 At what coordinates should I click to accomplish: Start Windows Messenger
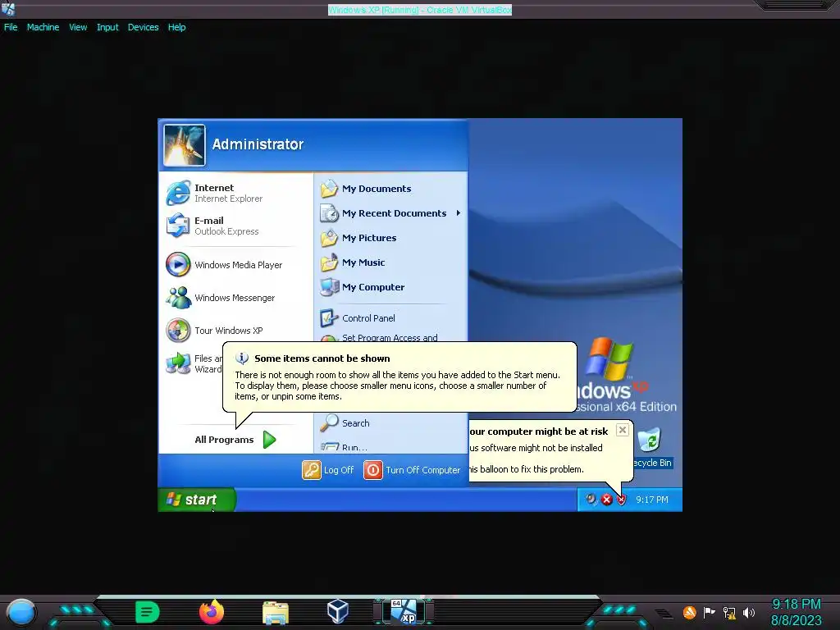click(235, 297)
